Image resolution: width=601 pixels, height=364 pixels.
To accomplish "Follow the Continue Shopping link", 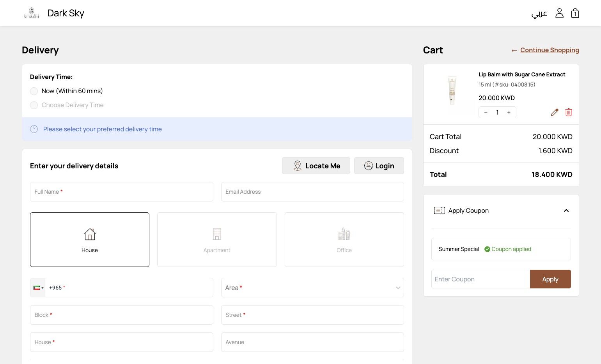I will tap(549, 50).
